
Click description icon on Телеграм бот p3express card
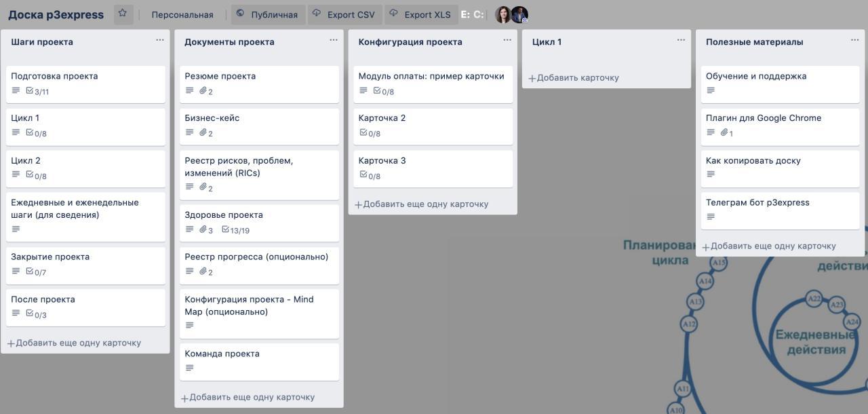pos(711,217)
